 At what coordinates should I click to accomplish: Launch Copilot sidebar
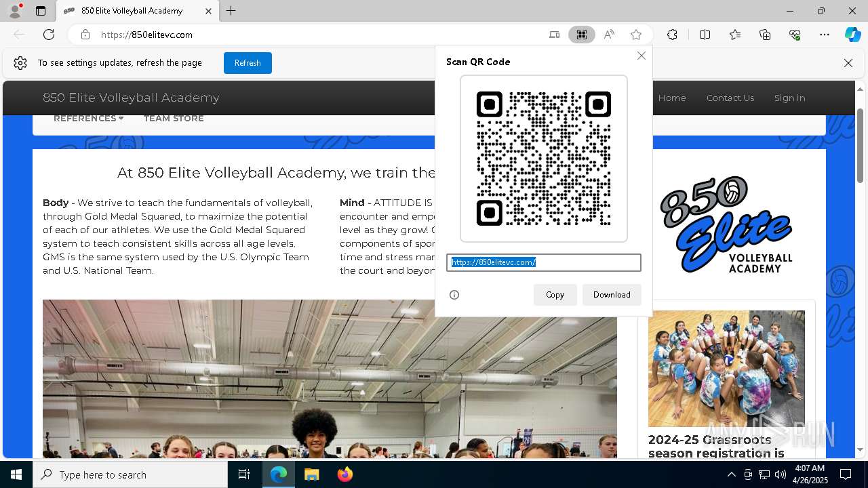(852, 35)
